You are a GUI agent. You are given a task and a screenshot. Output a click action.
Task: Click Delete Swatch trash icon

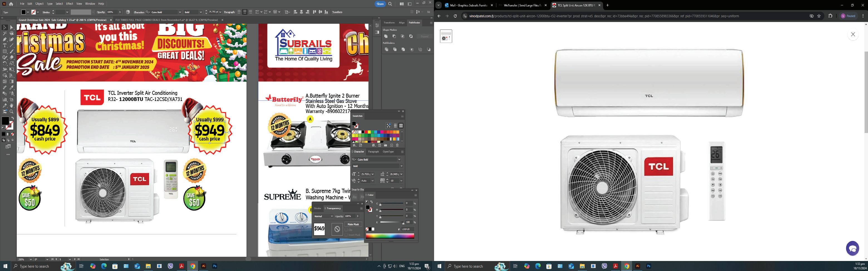397,146
